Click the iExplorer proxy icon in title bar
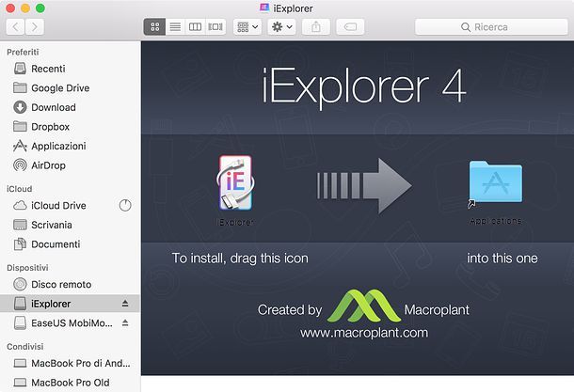 [264, 8]
